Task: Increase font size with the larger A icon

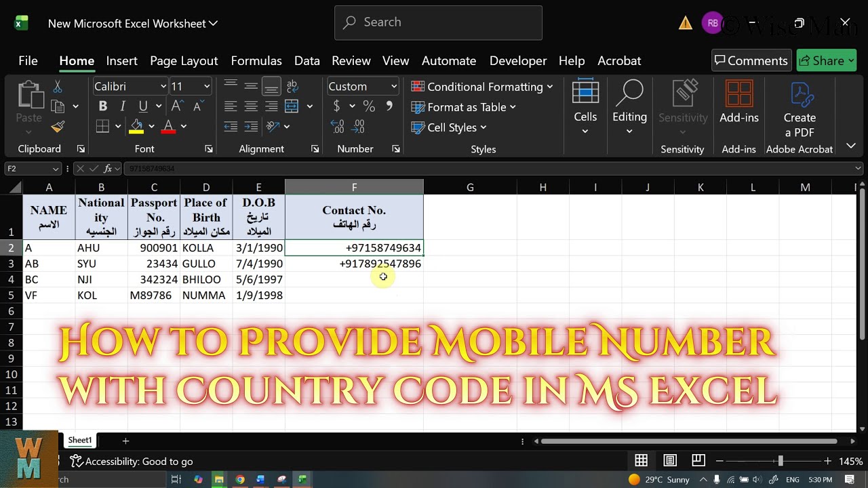Action: point(177,106)
